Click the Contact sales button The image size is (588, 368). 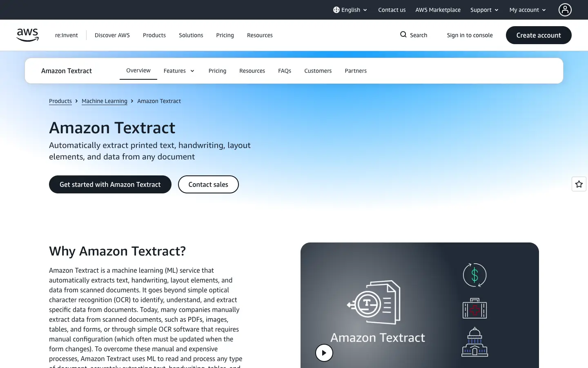tap(208, 184)
